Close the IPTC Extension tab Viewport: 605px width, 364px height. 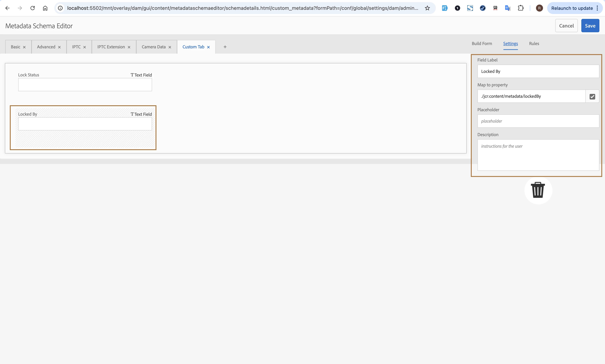click(129, 47)
